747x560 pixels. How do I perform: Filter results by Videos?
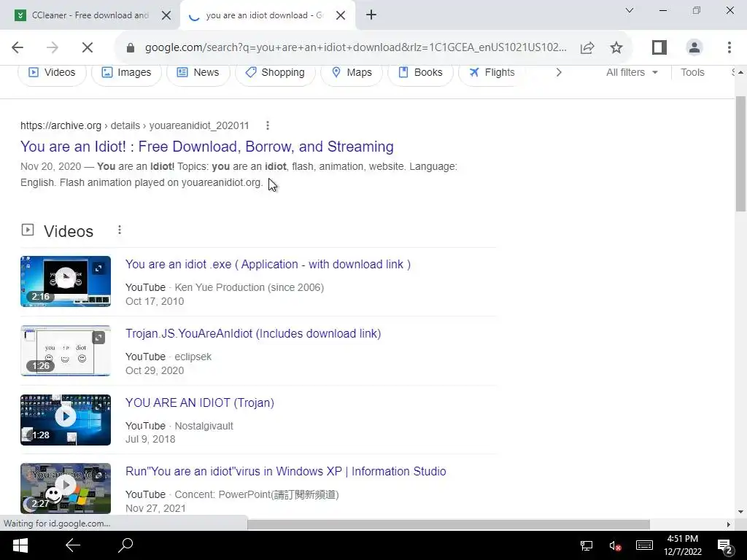point(52,72)
